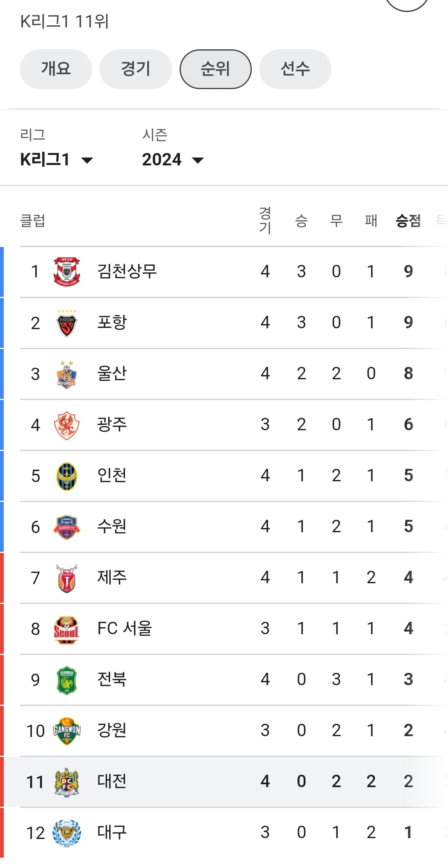Select the 순위 tab
Image resolution: width=448 pixels, height=868 pixels.
click(215, 69)
